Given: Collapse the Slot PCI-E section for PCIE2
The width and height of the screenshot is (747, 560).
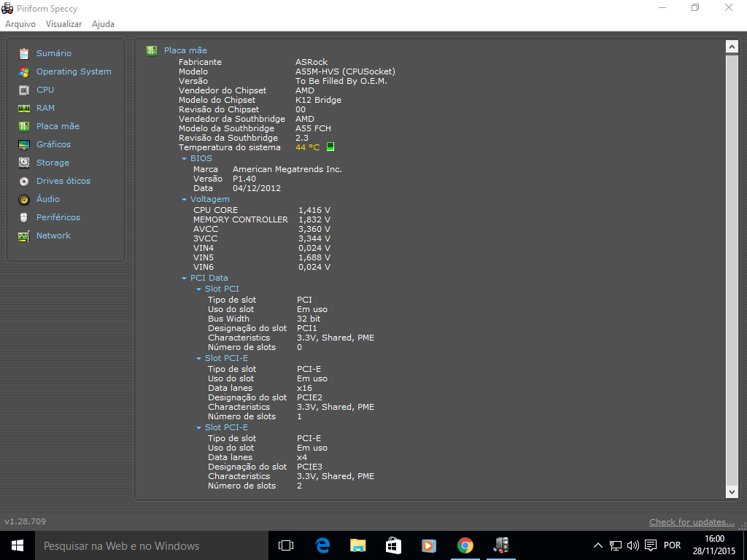Looking at the screenshot, I should (199, 359).
